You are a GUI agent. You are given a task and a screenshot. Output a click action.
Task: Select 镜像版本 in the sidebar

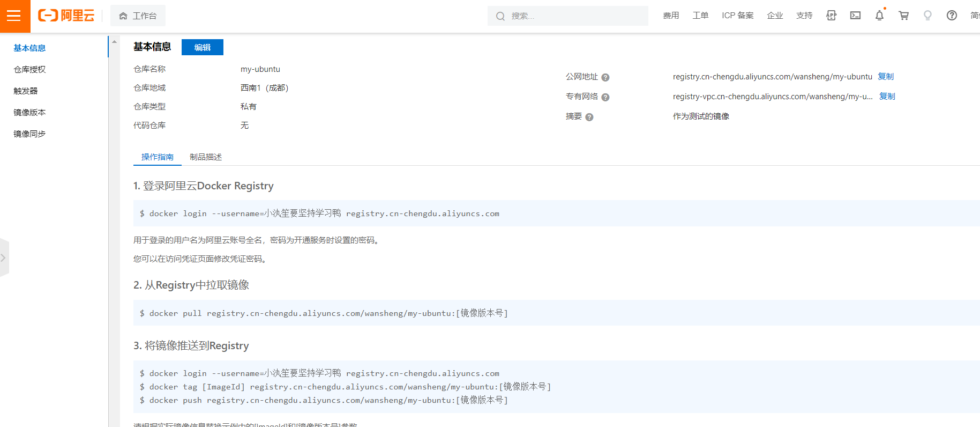click(29, 112)
